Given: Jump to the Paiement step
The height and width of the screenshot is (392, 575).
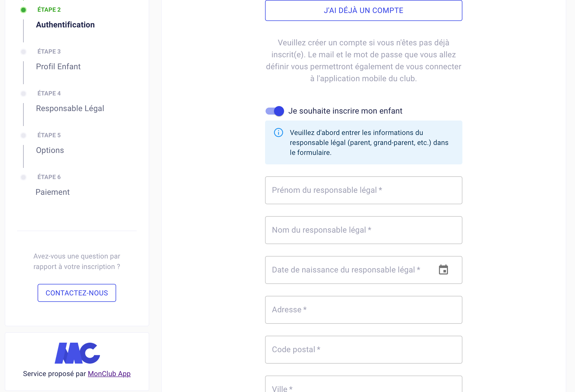Looking at the screenshot, I should coord(53,192).
